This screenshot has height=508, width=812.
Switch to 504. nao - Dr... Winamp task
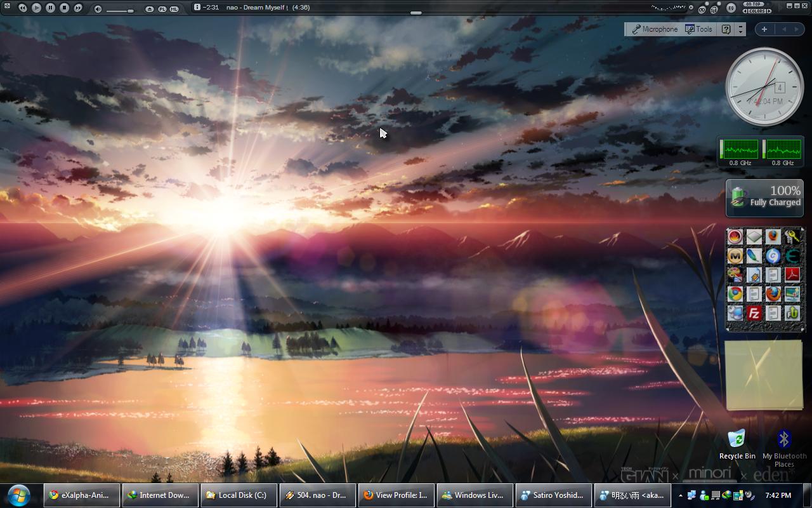(317, 495)
